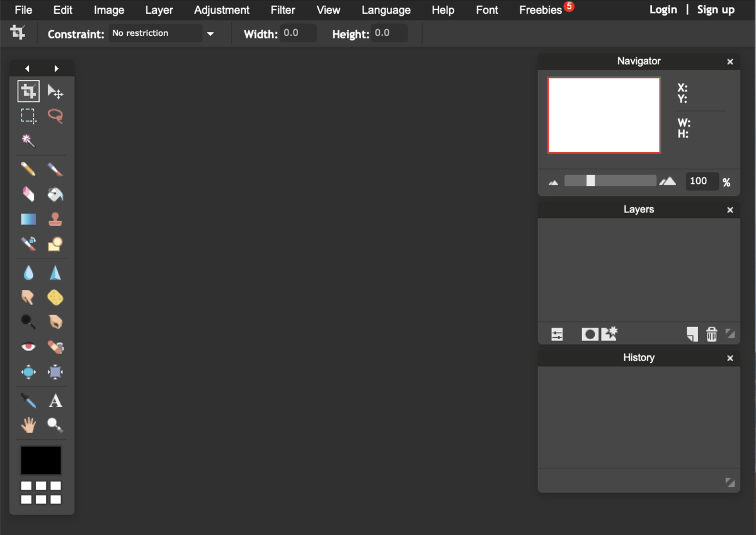Click the crop Height input field
756x535 pixels.
[x=389, y=33]
